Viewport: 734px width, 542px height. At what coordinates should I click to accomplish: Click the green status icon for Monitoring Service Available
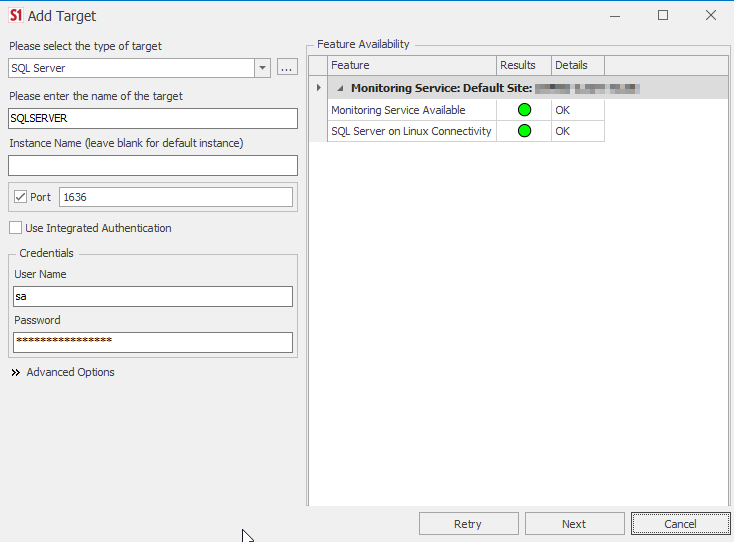coord(524,110)
